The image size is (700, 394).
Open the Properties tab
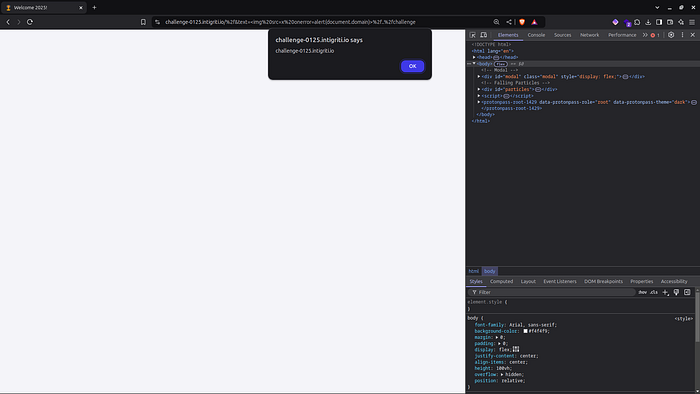pos(642,282)
